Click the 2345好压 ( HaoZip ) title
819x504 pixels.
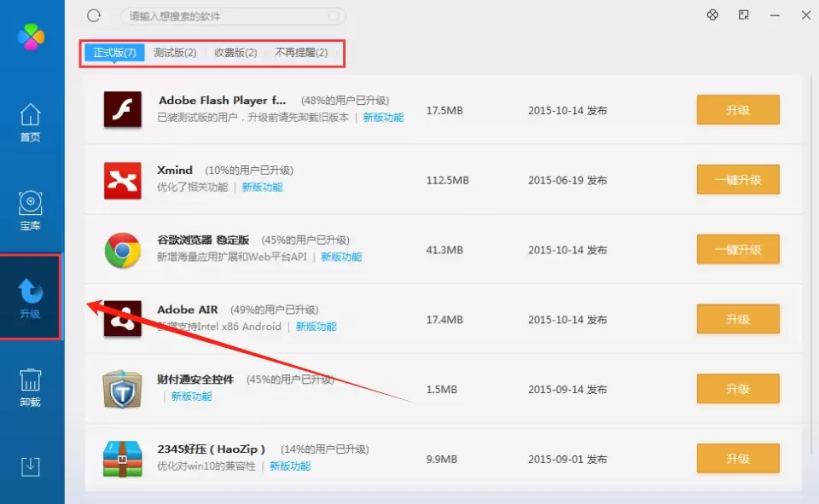[x=212, y=449]
